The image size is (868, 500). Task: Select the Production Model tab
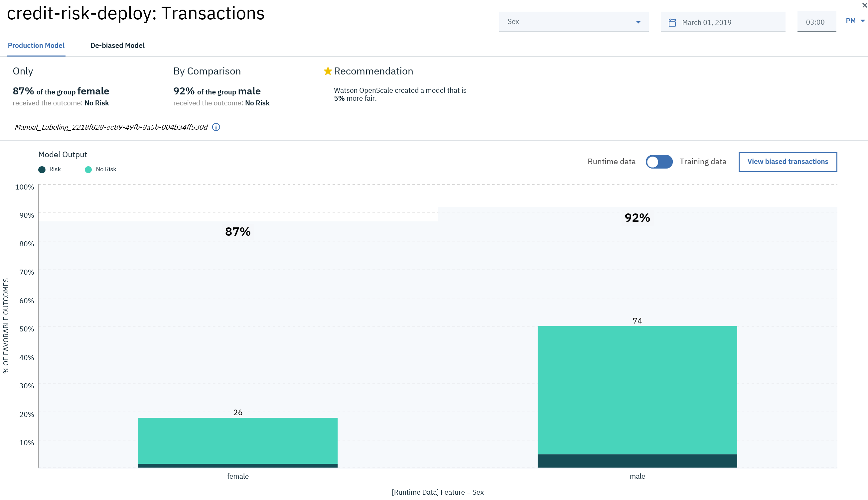(x=36, y=45)
